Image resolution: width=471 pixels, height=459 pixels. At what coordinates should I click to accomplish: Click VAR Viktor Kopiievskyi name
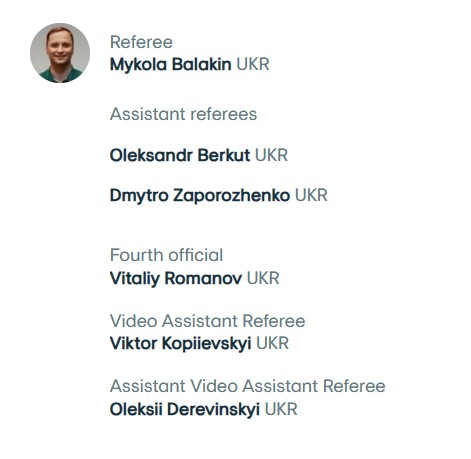180,344
